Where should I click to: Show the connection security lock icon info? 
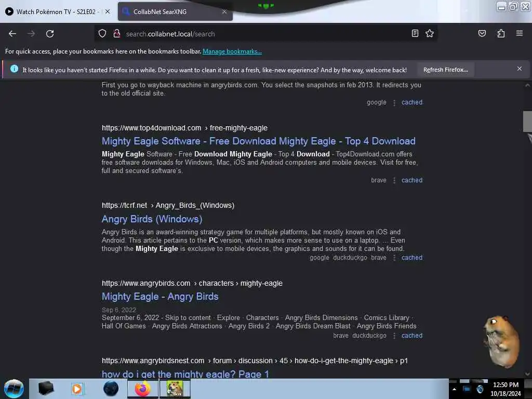click(x=117, y=34)
